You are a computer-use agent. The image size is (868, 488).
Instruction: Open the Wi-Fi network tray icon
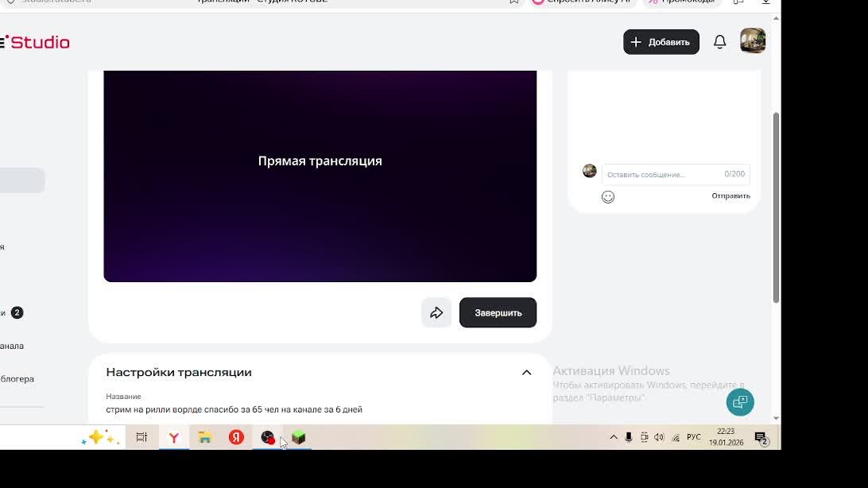click(676, 438)
